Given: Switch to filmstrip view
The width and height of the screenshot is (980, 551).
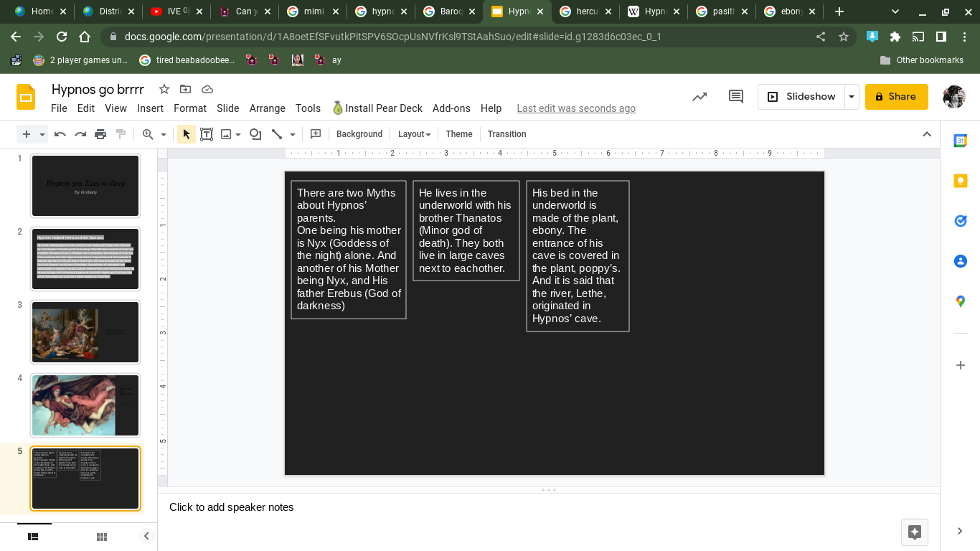Looking at the screenshot, I should tap(33, 537).
